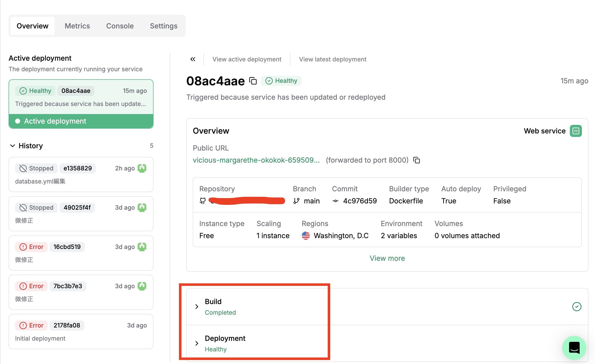Open the vicious-margarethe public URL
This screenshot has height=364, width=595.
pos(256,160)
